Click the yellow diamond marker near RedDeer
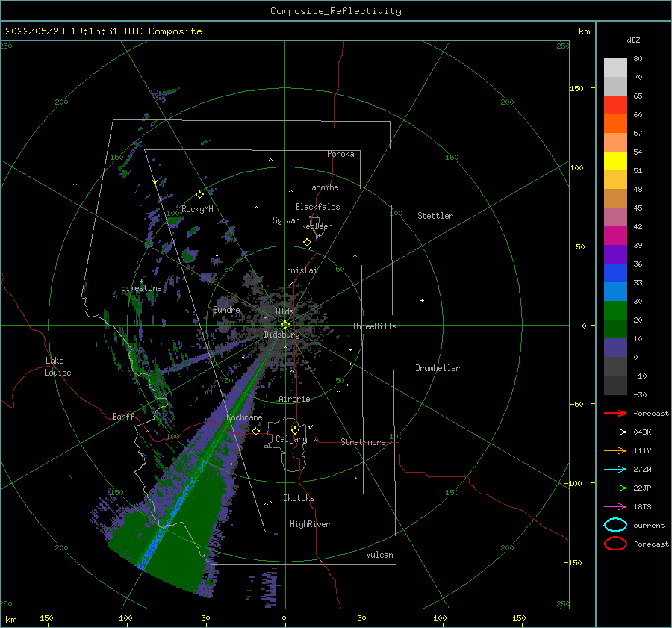 pyautogui.click(x=308, y=243)
